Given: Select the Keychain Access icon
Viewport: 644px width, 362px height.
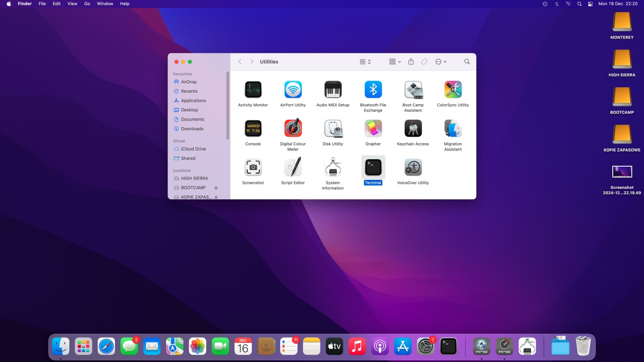Looking at the screenshot, I should pos(413,128).
